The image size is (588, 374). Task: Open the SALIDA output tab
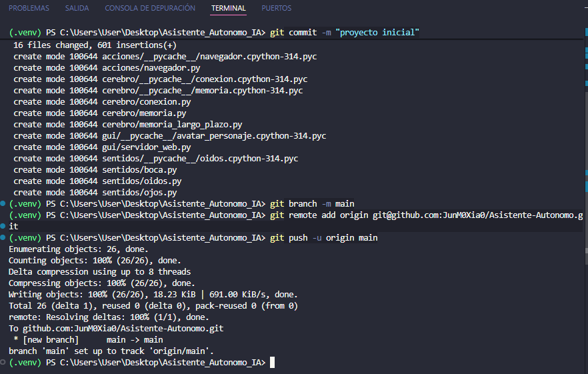tap(77, 8)
